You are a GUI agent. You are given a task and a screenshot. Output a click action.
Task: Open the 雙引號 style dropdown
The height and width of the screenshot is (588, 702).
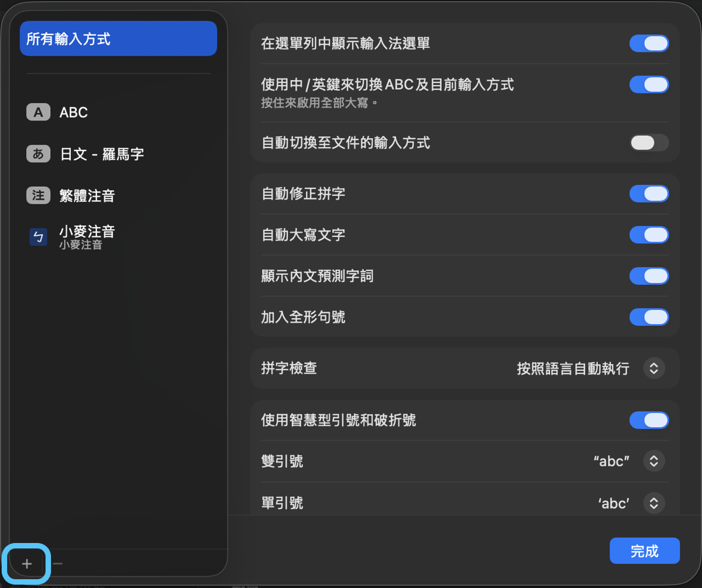point(654,461)
